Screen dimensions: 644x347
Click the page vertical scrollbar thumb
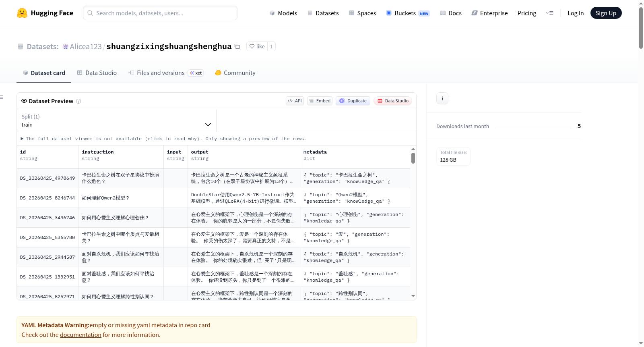point(641,27)
